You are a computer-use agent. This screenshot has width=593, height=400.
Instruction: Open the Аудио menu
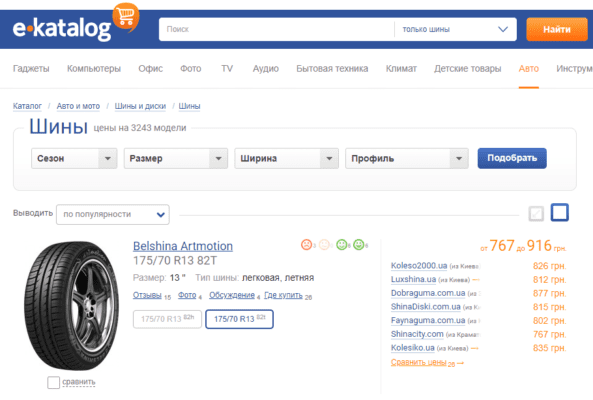pos(265,69)
